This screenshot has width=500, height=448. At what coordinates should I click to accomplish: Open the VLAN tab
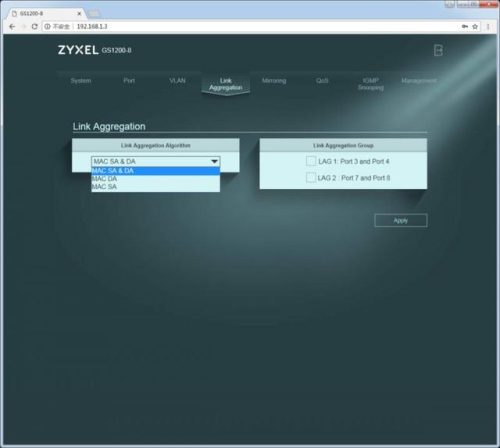(177, 81)
